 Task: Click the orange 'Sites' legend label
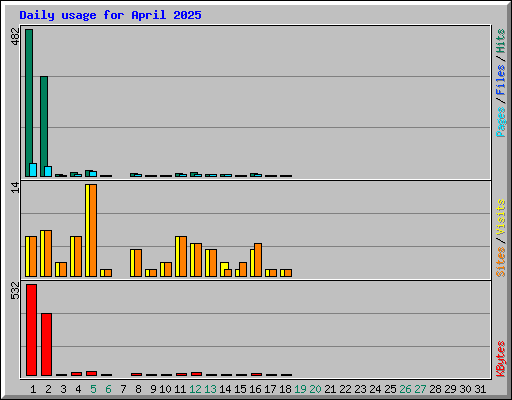(500, 262)
